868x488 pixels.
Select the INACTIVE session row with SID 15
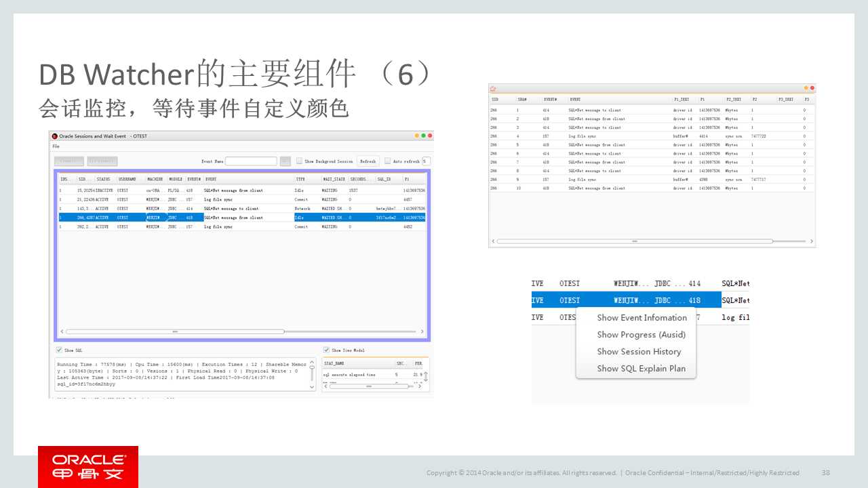pyautogui.click(x=242, y=190)
